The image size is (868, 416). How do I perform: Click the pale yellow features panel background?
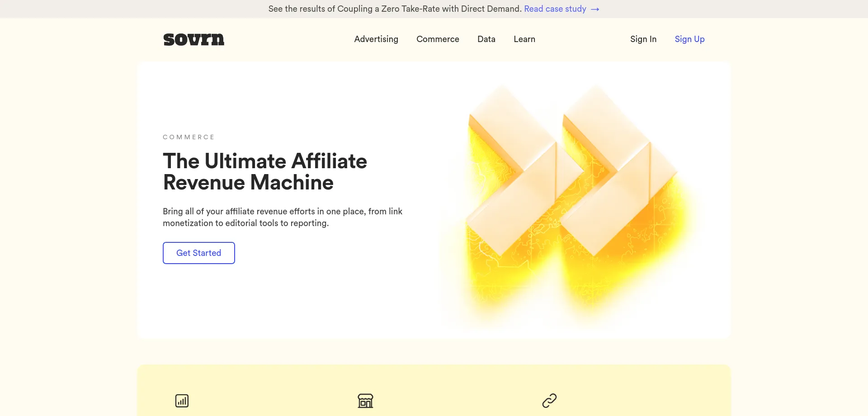[x=452, y=384]
